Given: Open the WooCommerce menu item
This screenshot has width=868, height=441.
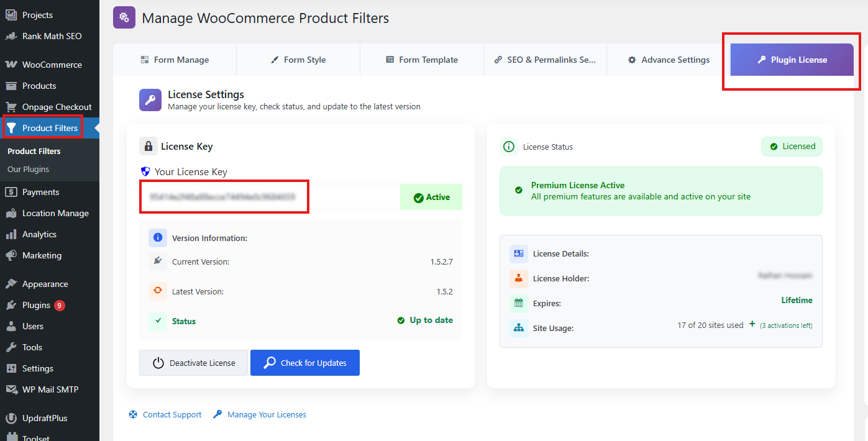Looking at the screenshot, I should pos(50,65).
